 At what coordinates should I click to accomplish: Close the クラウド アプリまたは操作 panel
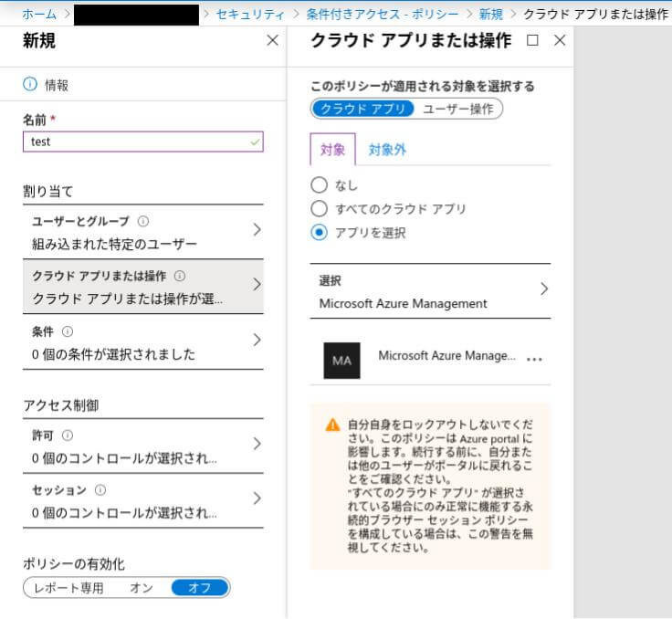tap(560, 40)
